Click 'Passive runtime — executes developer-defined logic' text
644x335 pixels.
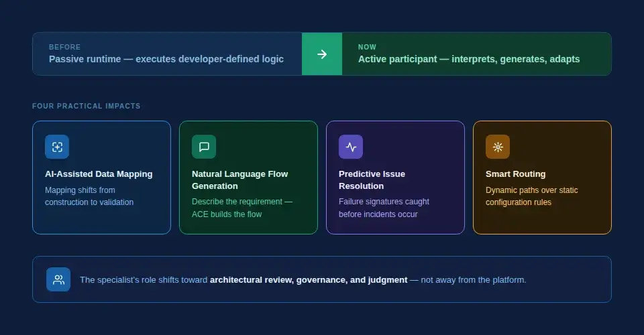[x=166, y=59]
